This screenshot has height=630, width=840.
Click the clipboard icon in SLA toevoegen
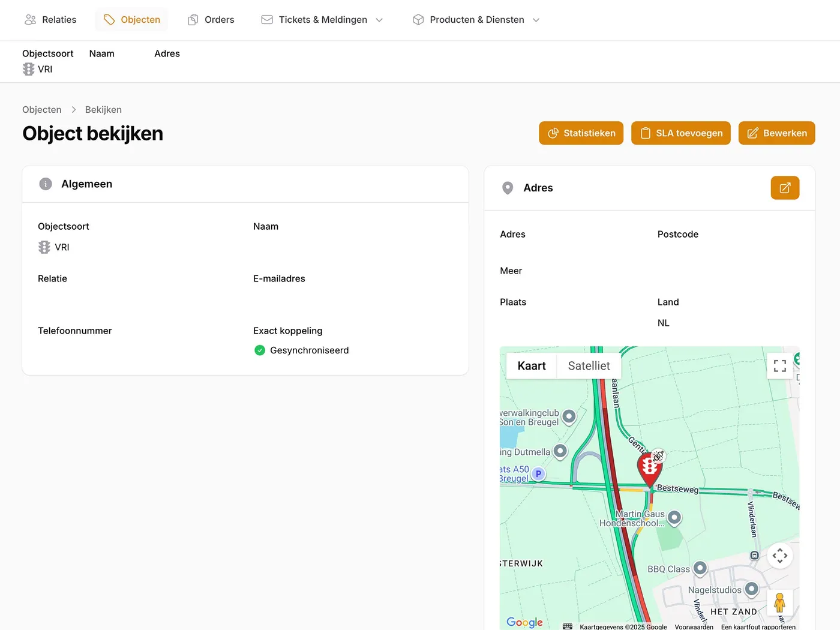pos(646,133)
